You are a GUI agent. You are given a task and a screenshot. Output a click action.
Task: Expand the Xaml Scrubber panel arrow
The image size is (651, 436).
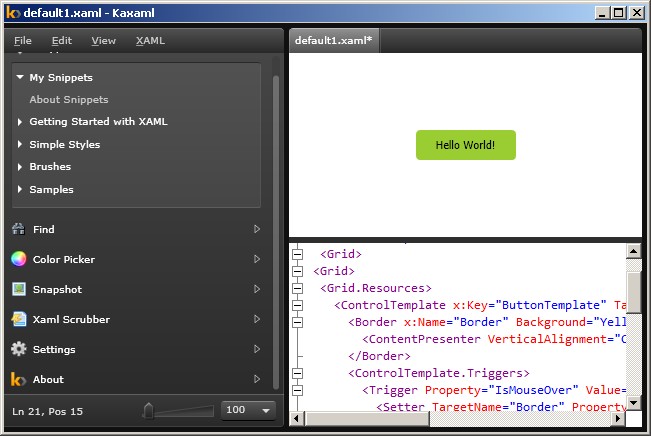pos(257,319)
